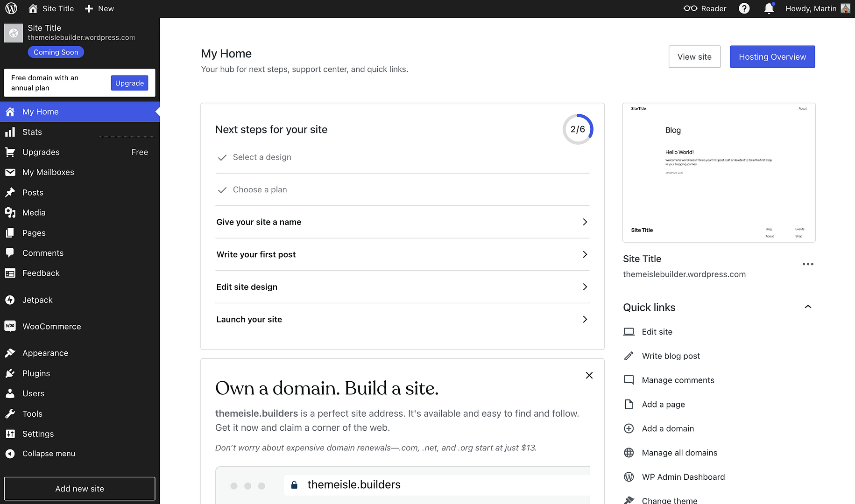The height and width of the screenshot is (504, 855).
Task: Open the Media library icon
Action: pos(10,212)
